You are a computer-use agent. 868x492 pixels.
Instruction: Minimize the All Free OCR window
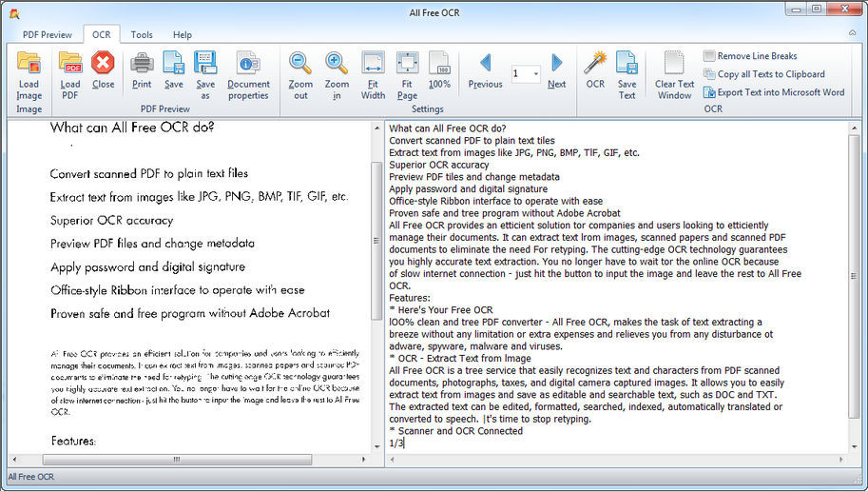[796, 10]
